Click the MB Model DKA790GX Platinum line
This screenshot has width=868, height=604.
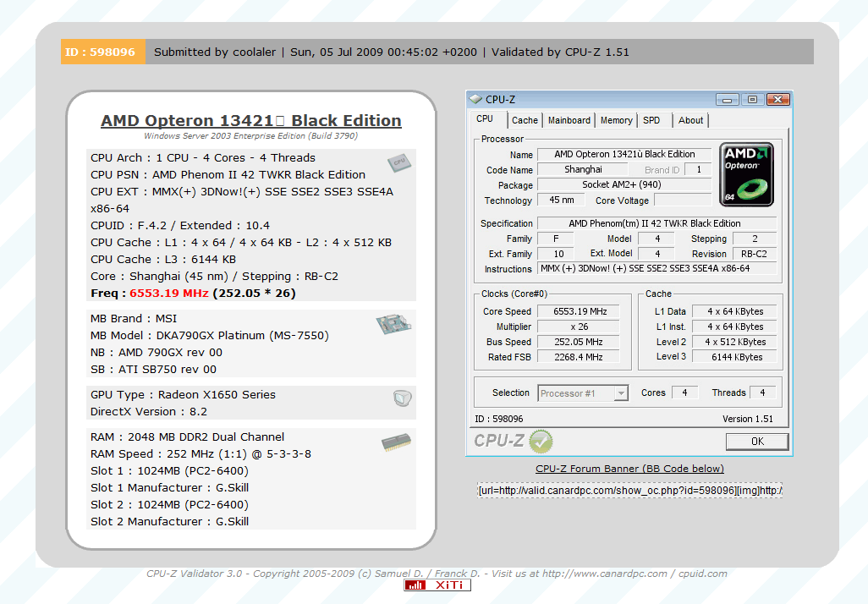[x=210, y=336]
